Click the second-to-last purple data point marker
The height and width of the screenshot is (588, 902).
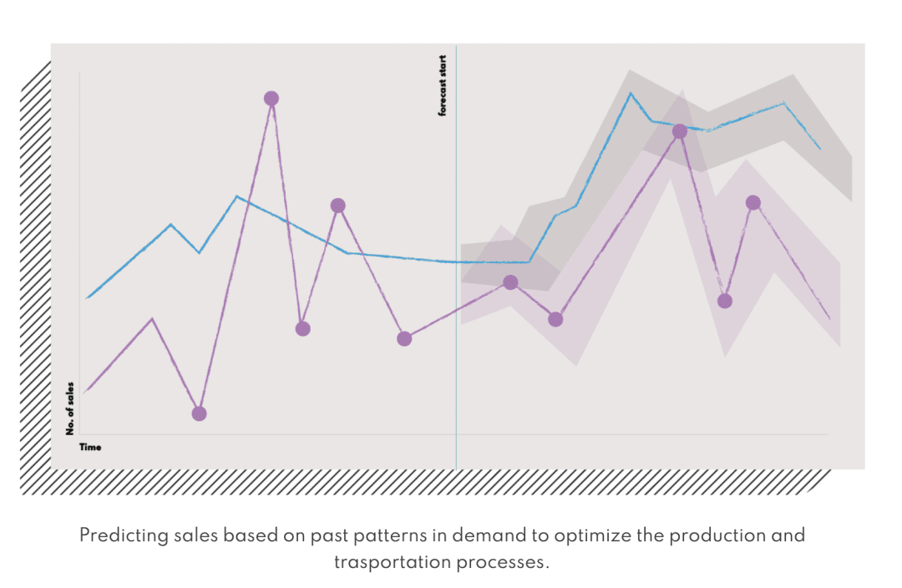pyautogui.click(x=725, y=301)
